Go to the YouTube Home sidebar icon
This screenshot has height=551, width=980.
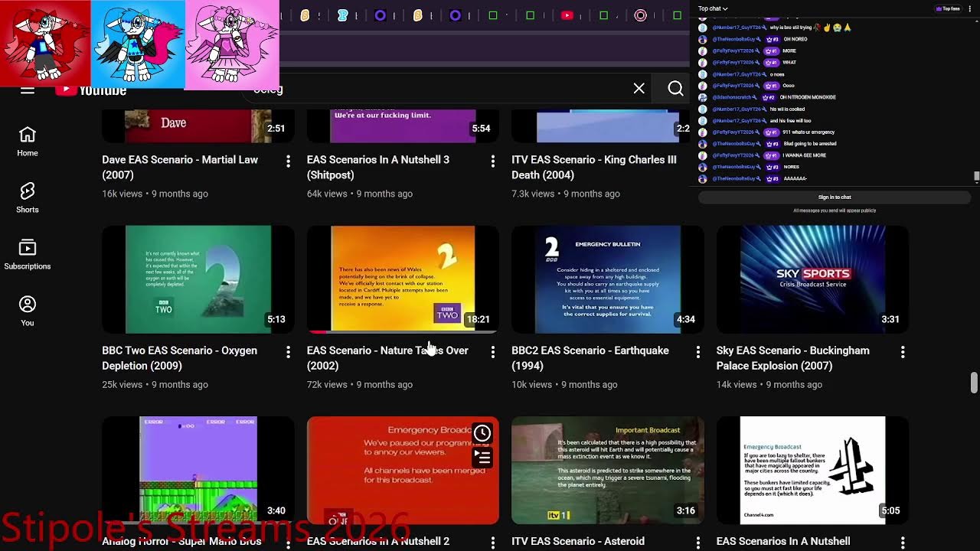[x=28, y=142]
